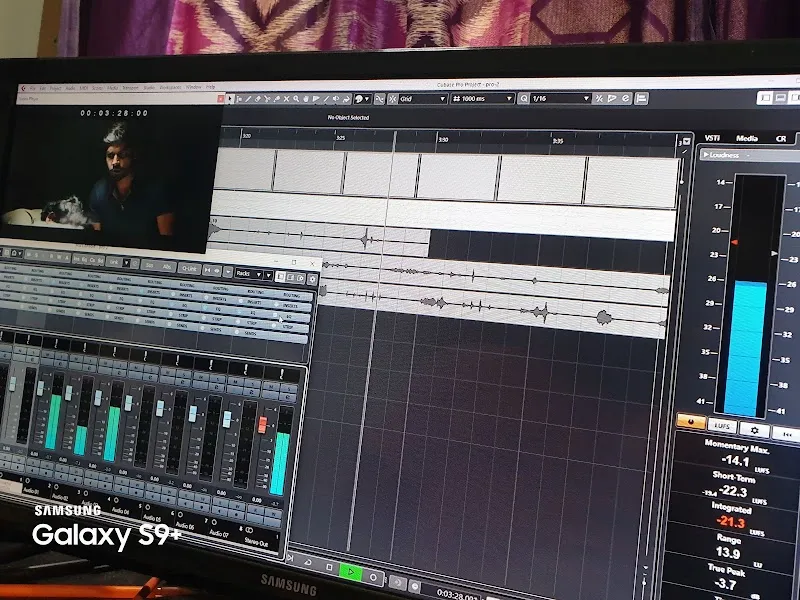Image resolution: width=800 pixels, height=600 pixels.
Task: Open the 1000 ms grid type dropdown
Action: click(482, 98)
